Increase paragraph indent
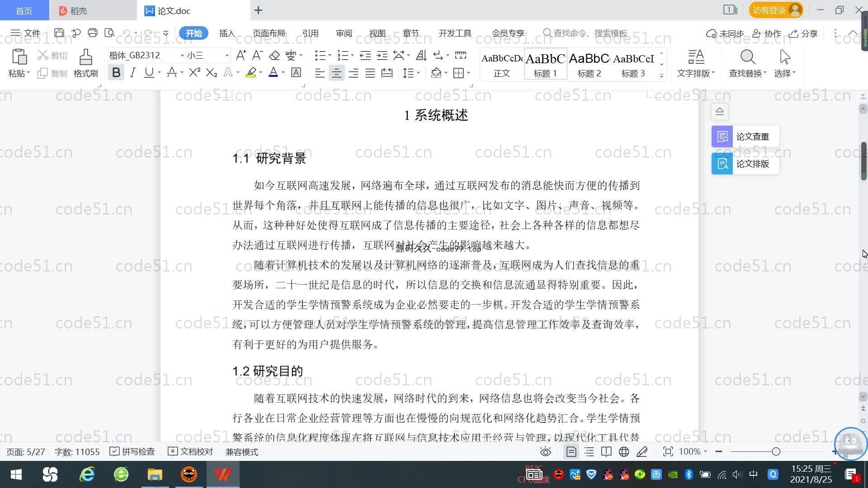868x488 pixels. (382, 55)
